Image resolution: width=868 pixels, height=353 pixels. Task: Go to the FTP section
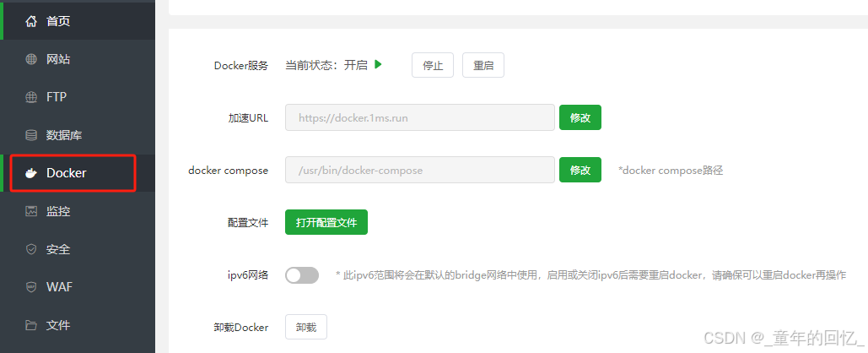pos(78,97)
